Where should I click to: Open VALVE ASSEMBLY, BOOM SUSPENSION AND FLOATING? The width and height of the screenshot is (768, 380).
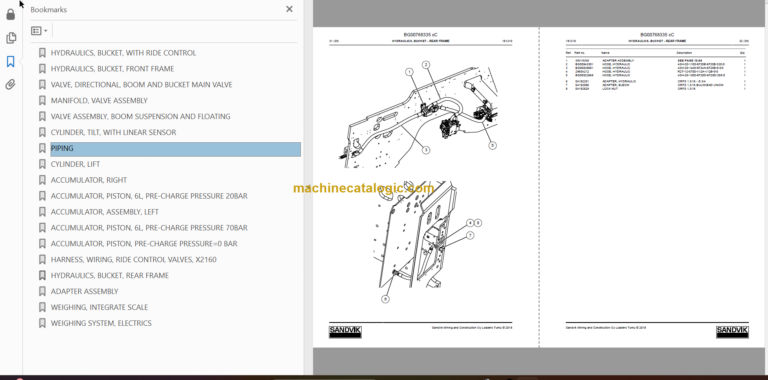[x=141, y=117]
